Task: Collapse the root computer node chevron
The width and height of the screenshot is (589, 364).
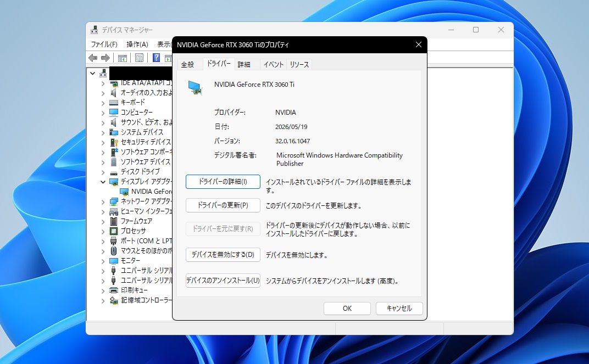Action: (x=92, y=73)
